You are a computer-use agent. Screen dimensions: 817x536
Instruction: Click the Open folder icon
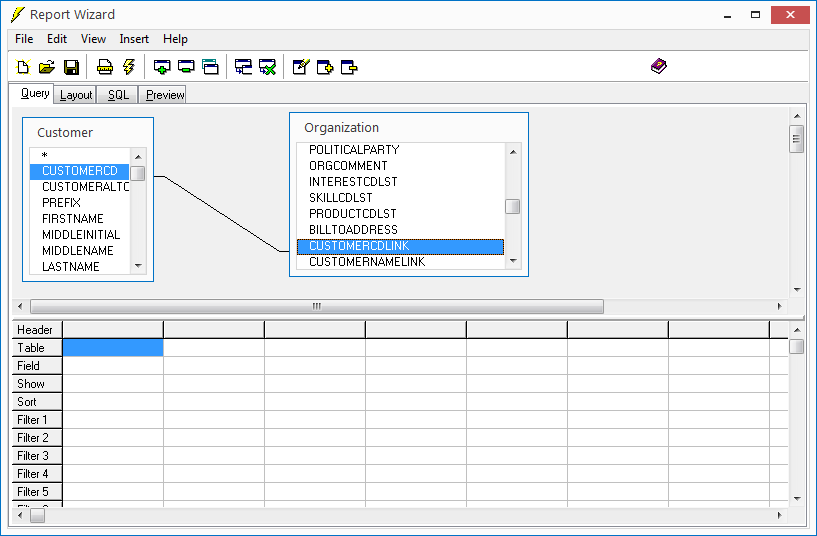[x=47, y=67]
